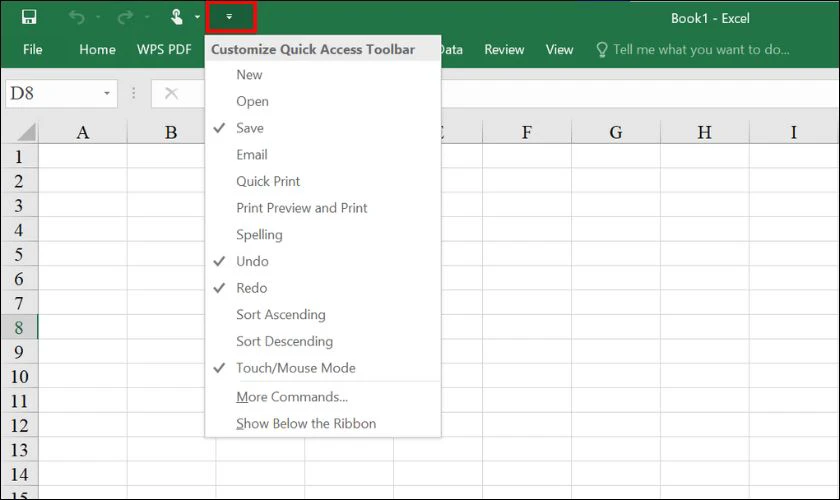The width and height of the screenshot is (840, 500).
Task: Enable Quick Print in the customize menu
Action: 323,181
